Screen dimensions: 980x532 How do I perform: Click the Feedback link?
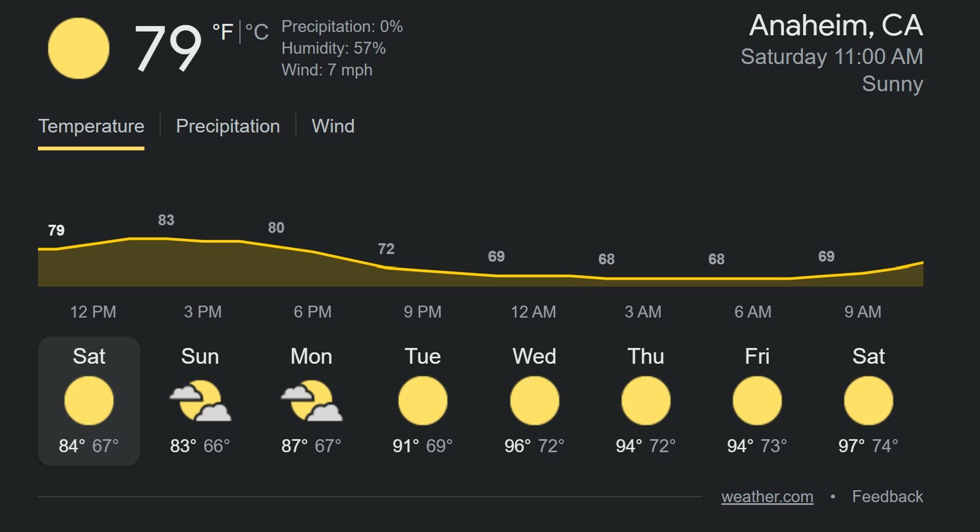tap(888, 497)
